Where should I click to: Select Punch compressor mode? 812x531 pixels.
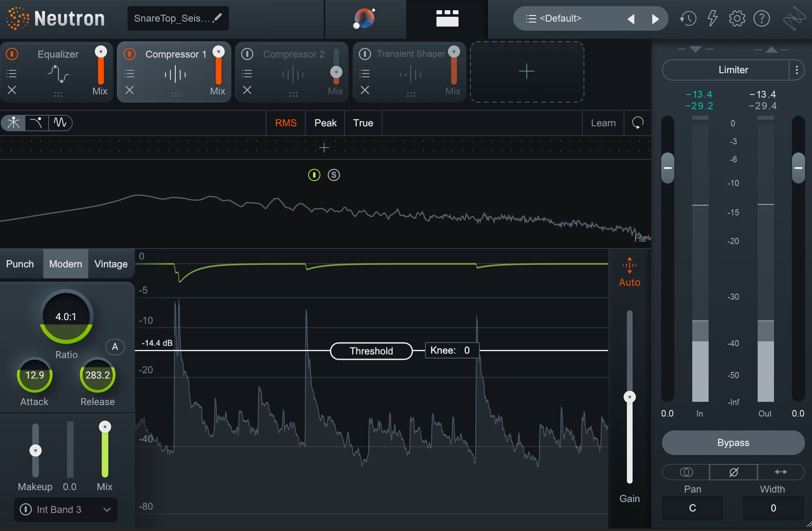[20, 264]
